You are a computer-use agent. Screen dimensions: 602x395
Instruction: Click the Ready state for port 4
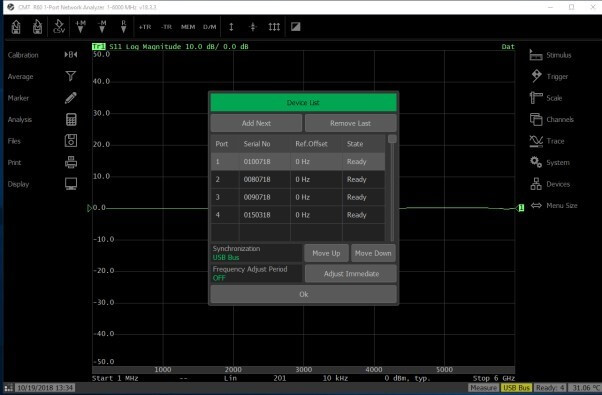tap(364, 215)
